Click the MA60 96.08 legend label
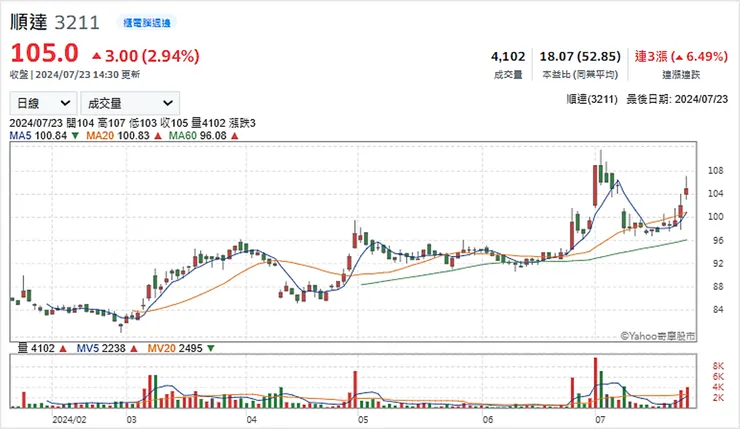Screen dimensions: 740x429 click(x=197, y=136)
